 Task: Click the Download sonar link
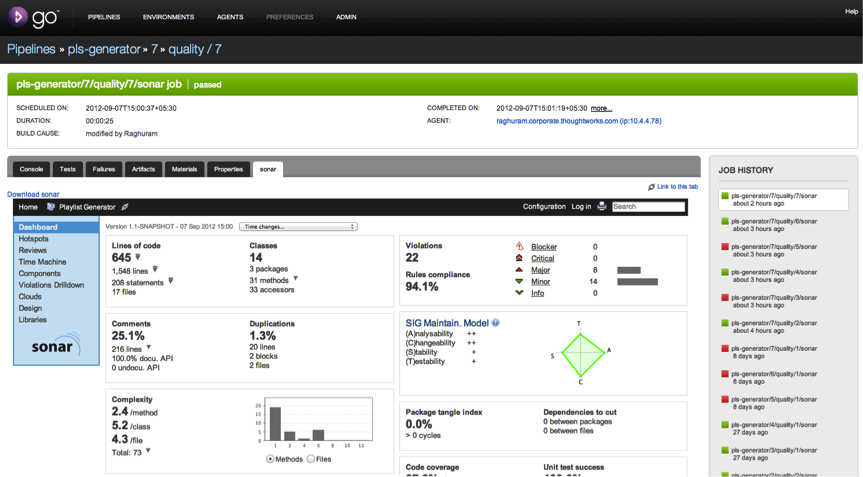tap(33, 194)
